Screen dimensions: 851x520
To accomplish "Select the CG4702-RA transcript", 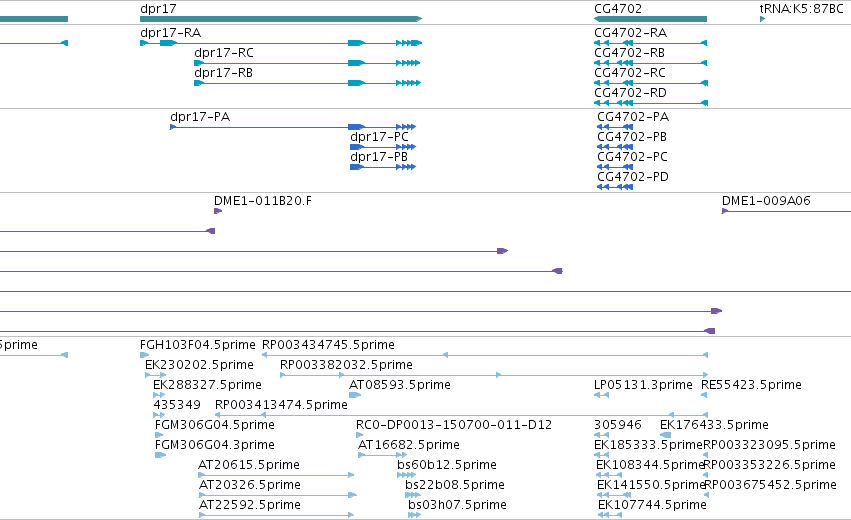I will [x=650, y=43].
